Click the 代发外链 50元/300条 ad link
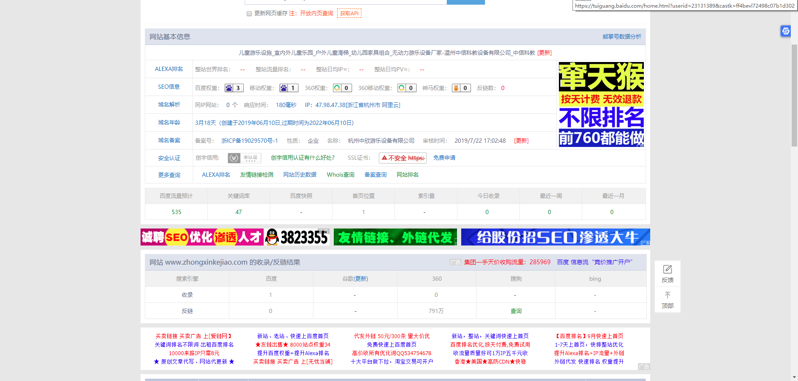This screenshot has height=381, width=798. tap(392, 336)
